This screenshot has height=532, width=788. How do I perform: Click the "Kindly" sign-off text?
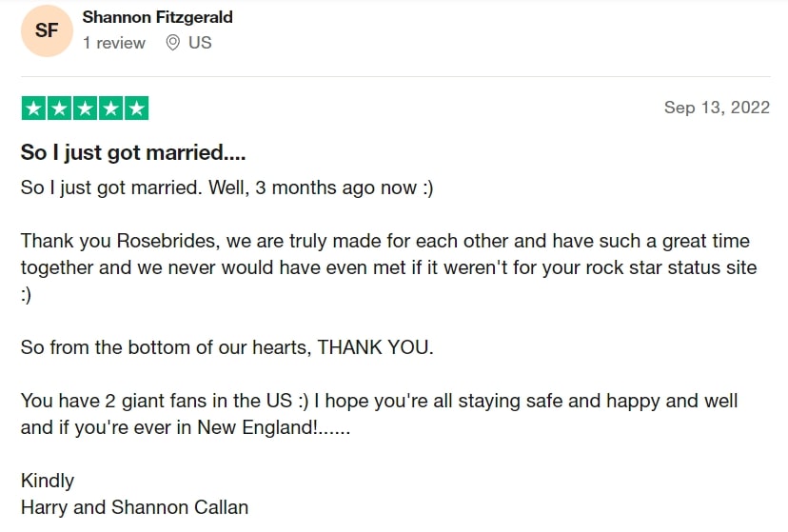[x=48, y=481]
